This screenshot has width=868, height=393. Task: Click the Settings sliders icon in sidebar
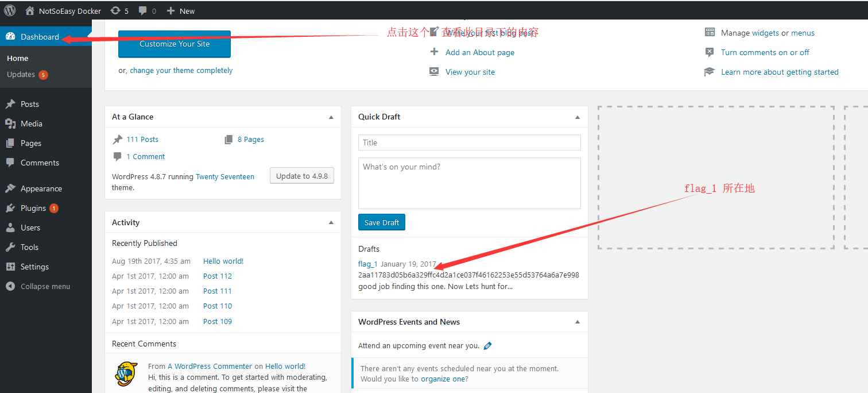pos(10,267)
